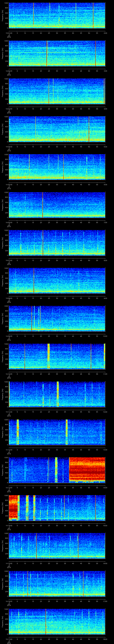The width and height of the screenshot is (114, 644).
Task: Click the 14:11:00 start time label
Action: 9,412
